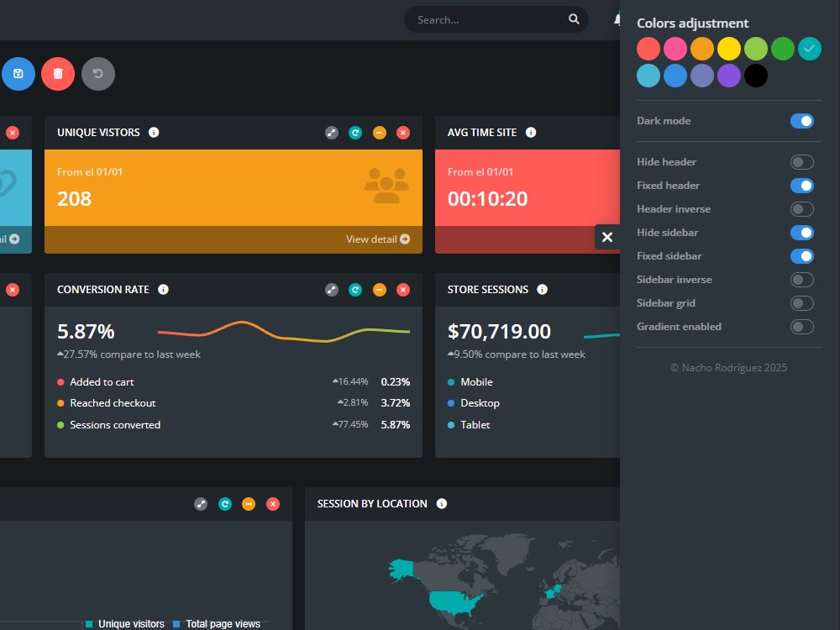Screen dimensions: 840x630
Task: Open info icon next to Unique Vistors
Action: [154, 133]
